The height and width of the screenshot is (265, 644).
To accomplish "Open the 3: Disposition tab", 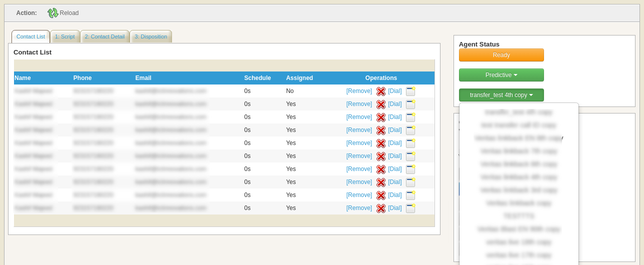I will point(150,36).
